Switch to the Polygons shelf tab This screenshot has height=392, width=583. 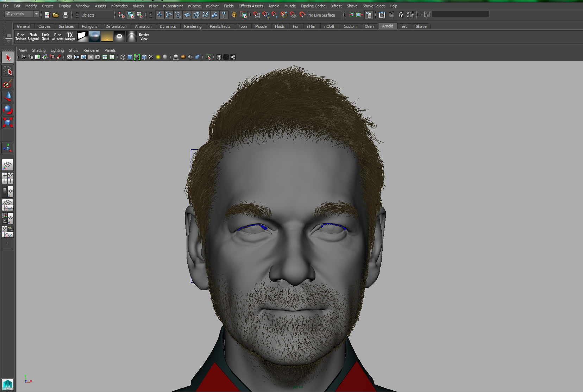pos(89,26)
